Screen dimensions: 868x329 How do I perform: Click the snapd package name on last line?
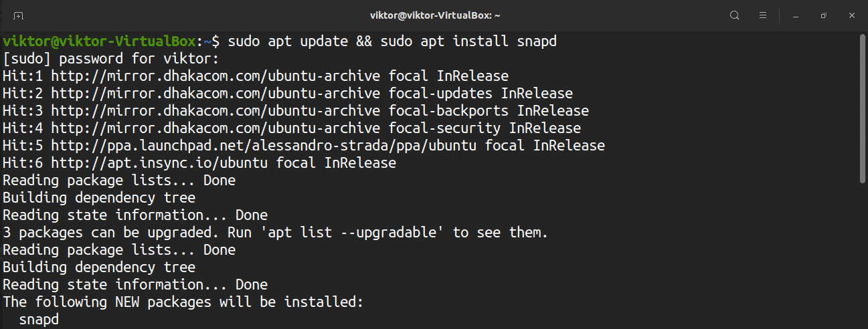pos(39,320)
